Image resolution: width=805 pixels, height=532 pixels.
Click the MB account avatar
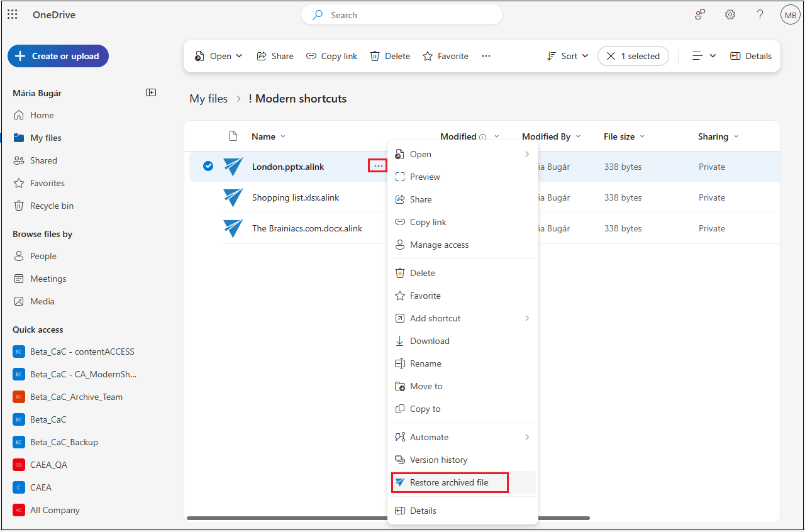[790, 15]
